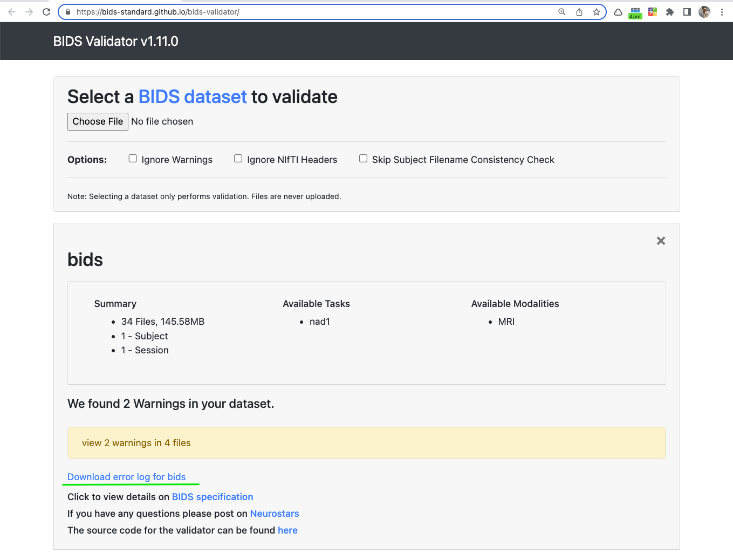The image size is (733, 560).
Task: Click the browser forward arrow
Action: coord(29,12)
